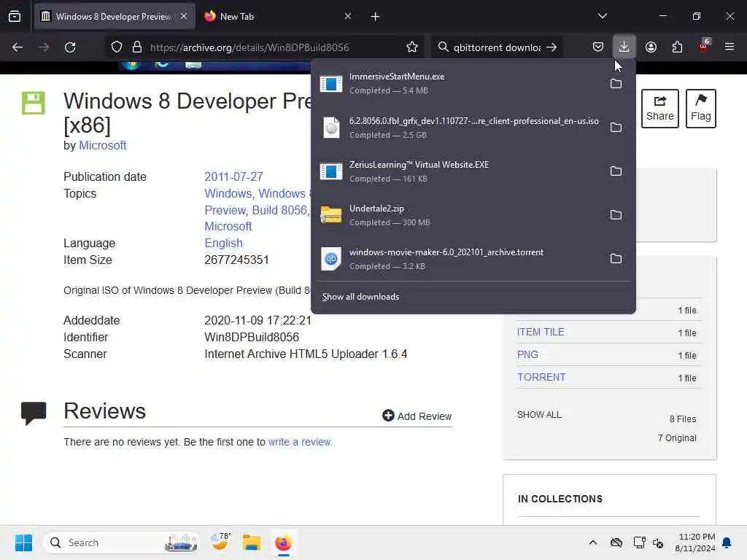
Task: Show Undertale2.zip in folder
Action: click(616, 215)
